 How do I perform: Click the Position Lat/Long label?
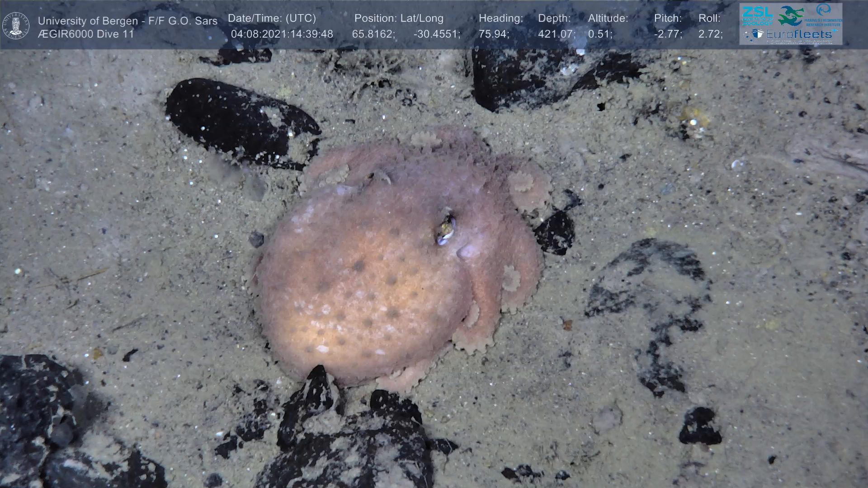tap(399, 19)
